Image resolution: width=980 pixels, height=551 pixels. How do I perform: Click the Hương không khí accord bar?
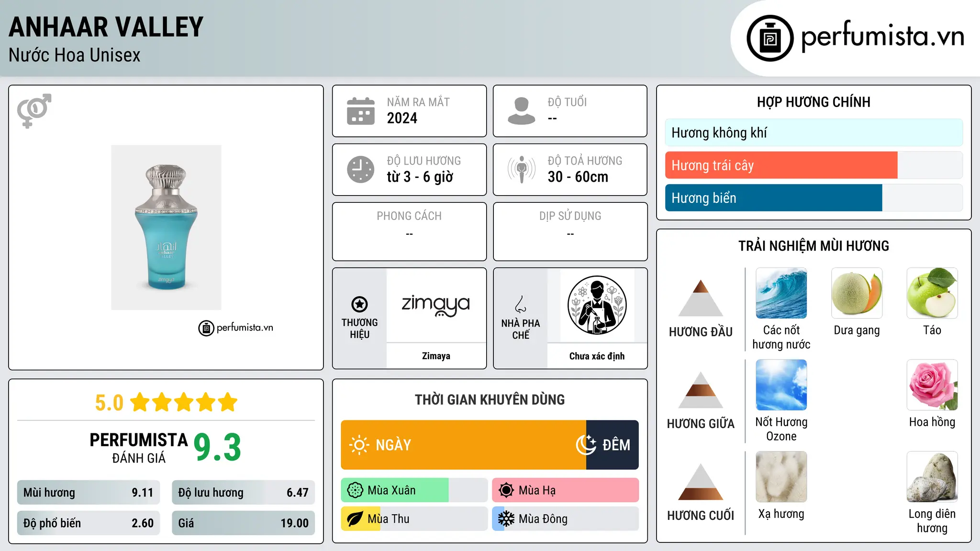814,132
